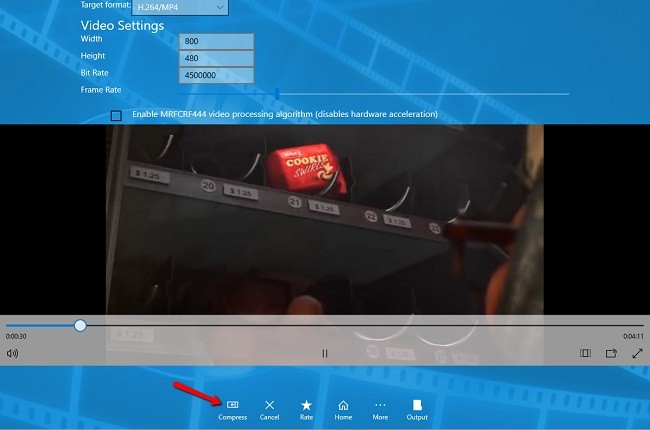Open the More ellipsis menu
The image size is (650, 430).
[380, 404]
